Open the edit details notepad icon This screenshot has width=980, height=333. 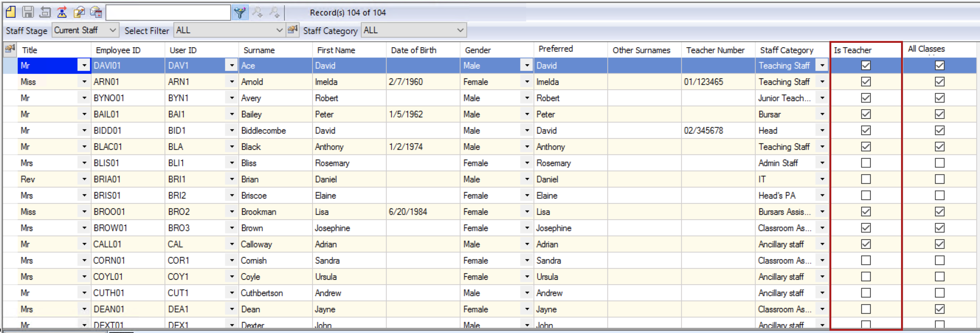79,12
